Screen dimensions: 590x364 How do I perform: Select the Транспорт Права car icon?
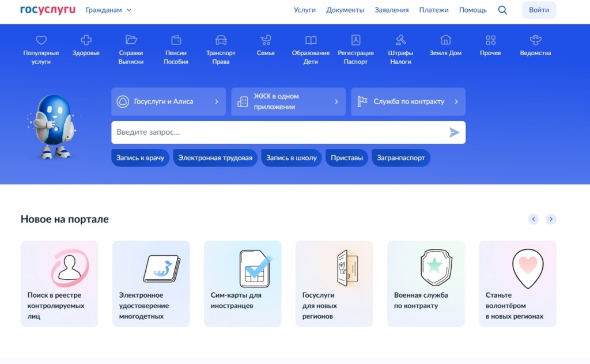click(x=221, y=40)
